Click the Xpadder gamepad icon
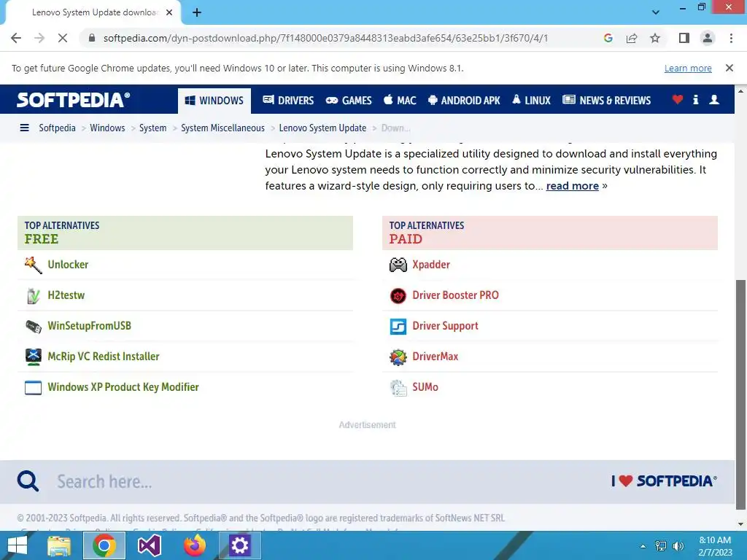This screenshot has height=560, width=747. (398, 265)
